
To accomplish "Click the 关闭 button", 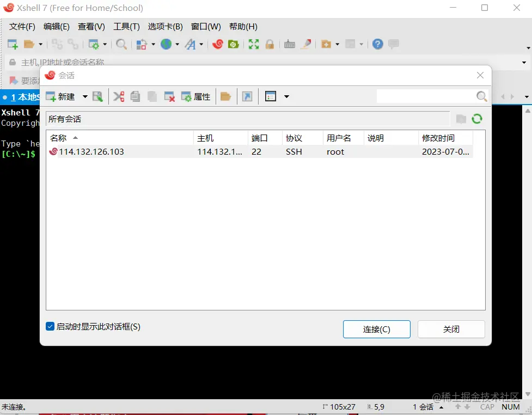I will point(451,329).
